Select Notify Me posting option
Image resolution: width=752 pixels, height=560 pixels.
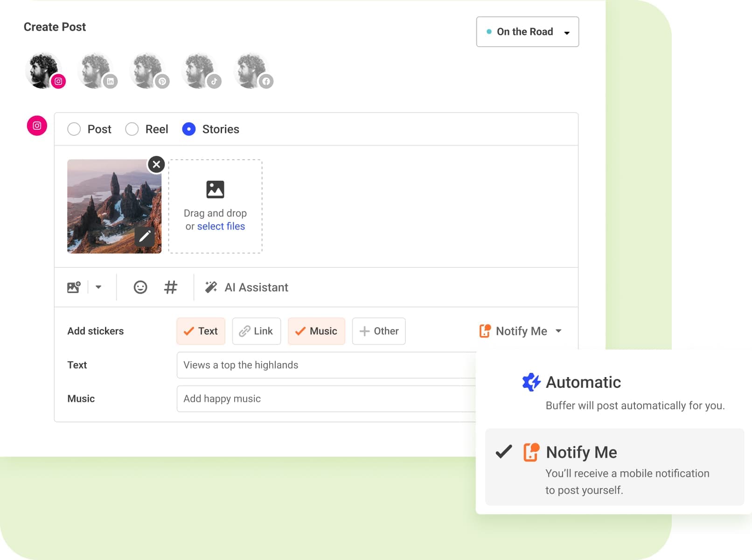pyautogui.click(x=614, y=467)
